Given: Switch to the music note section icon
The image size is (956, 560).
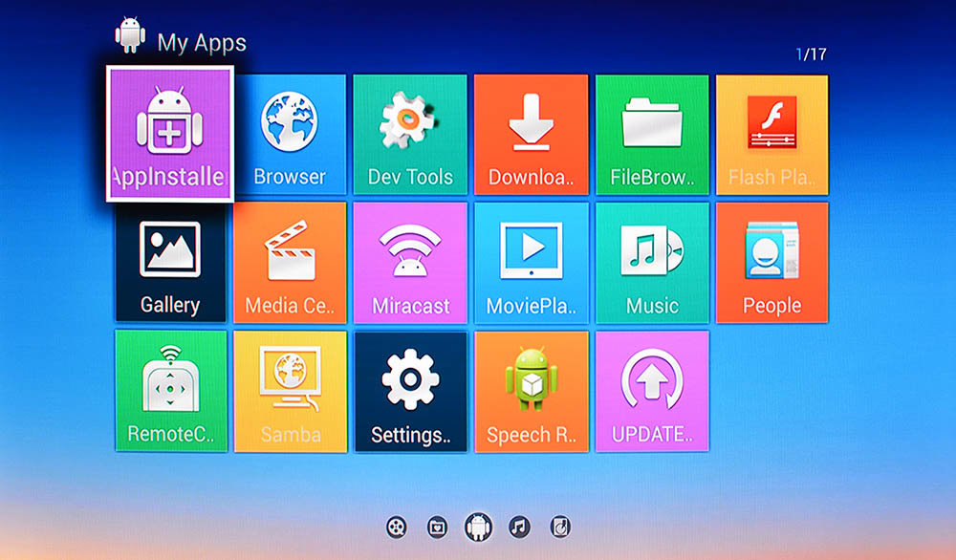Looking at the screenshot, I should tap(519, 527).
